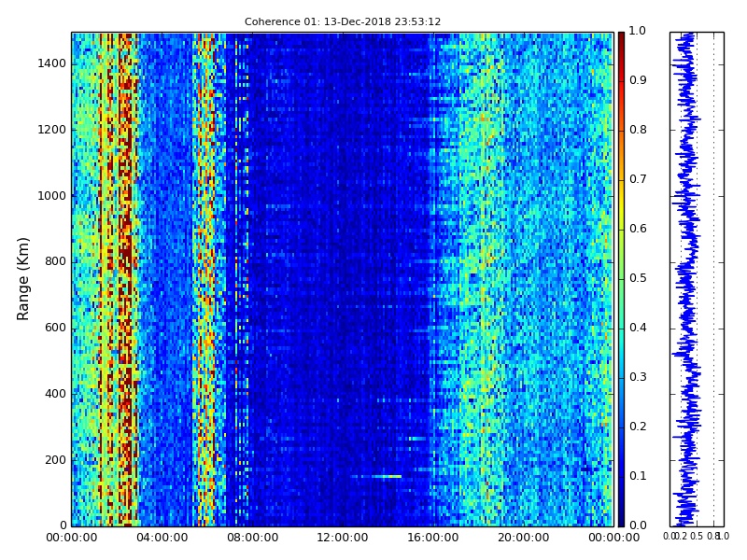Click the y-axis tick label '200'
747x560 pixels.
click(x=56, y=460)
